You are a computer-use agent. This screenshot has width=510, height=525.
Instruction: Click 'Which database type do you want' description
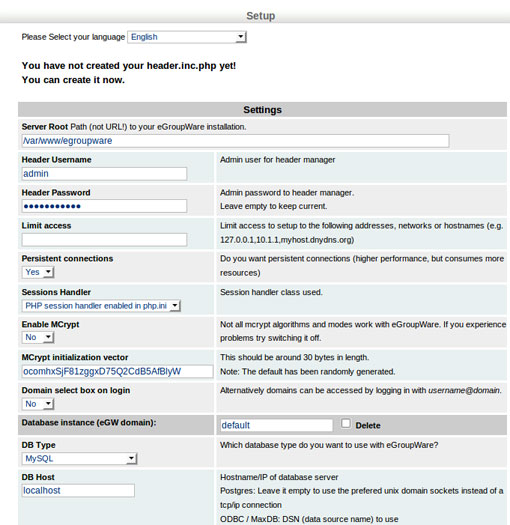click(329, 445)
